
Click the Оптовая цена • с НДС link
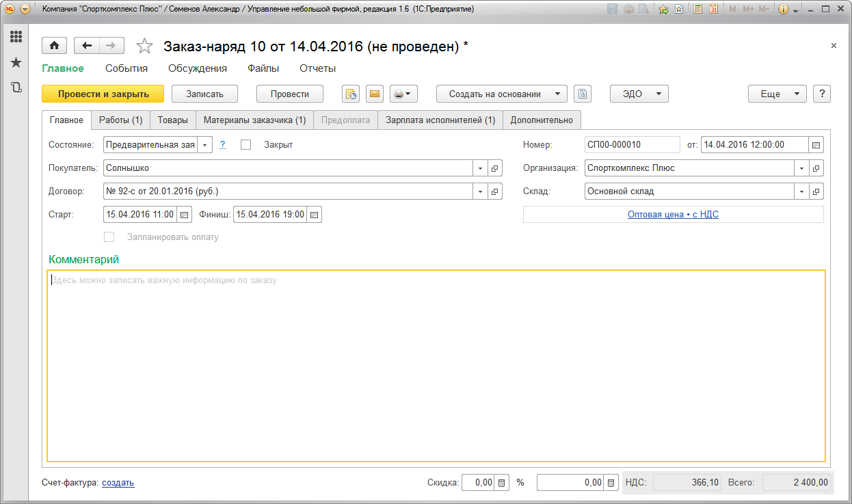click(x=673, y=215)
